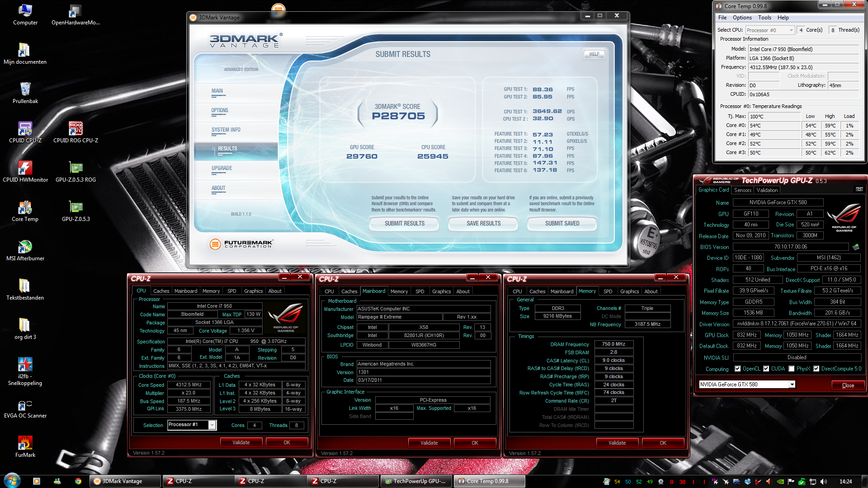Click the About tab in first CPU-Z window

point(275,291)
